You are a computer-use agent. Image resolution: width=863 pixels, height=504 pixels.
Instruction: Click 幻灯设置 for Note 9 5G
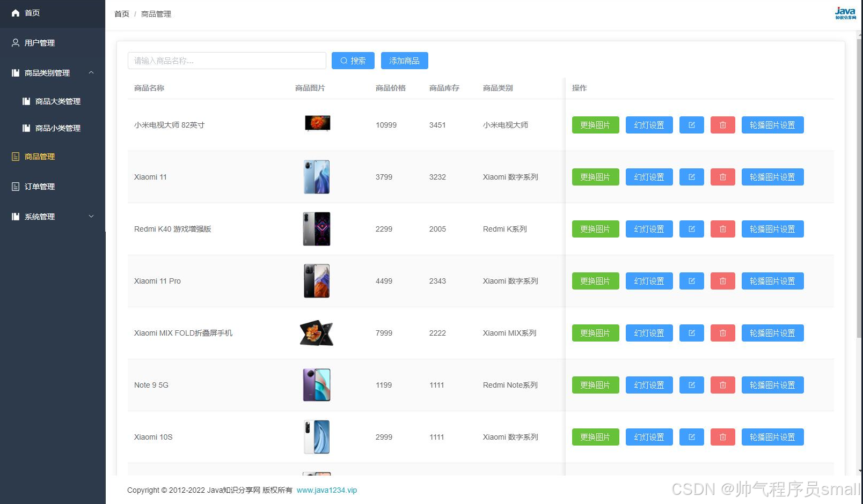pos(649,385)
